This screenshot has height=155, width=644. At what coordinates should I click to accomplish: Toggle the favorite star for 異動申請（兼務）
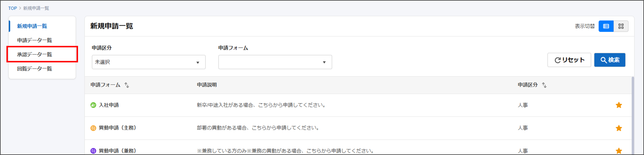coord(619,151)
